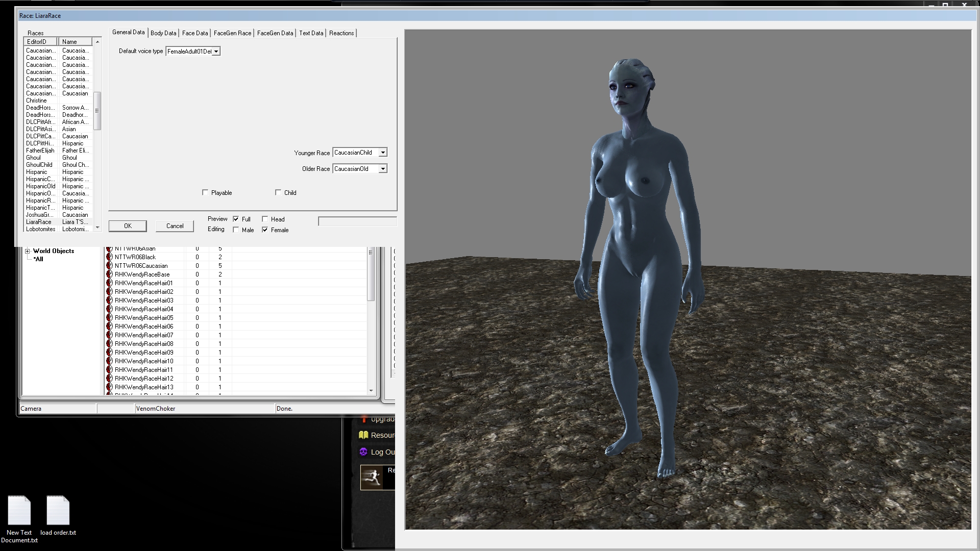The height and width of the screenshot is (551, 980).
Task: Click the race icon beside RHKWendyRaceHair09
Action: 109,353
